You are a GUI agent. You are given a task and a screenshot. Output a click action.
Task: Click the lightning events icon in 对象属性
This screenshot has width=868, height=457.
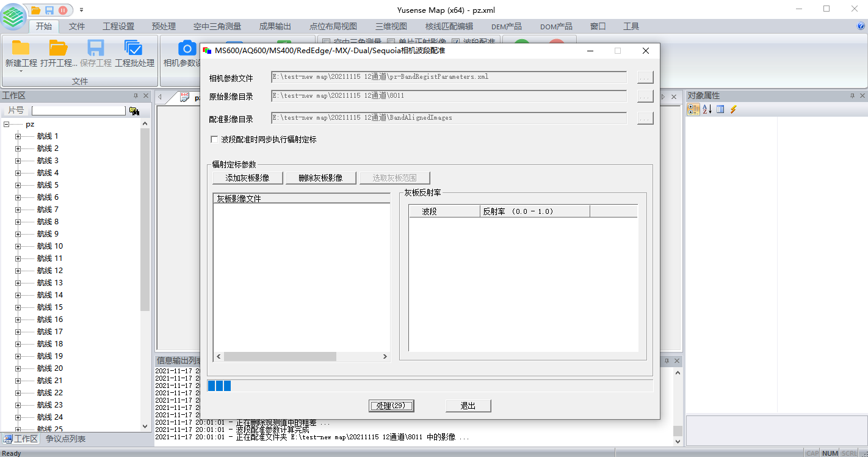click(x=733, y=109)
